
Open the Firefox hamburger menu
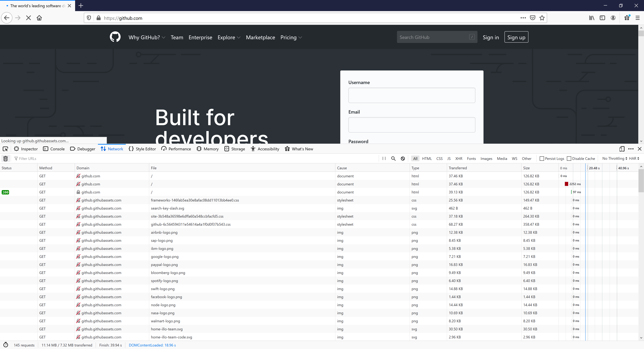click(x=637, y=18)
